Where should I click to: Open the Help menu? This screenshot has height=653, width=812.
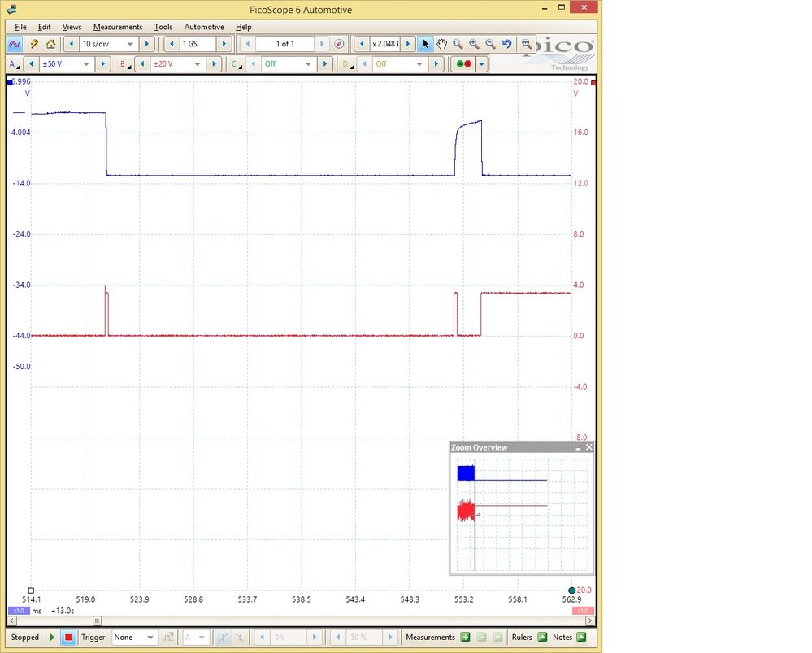point(243,27)
